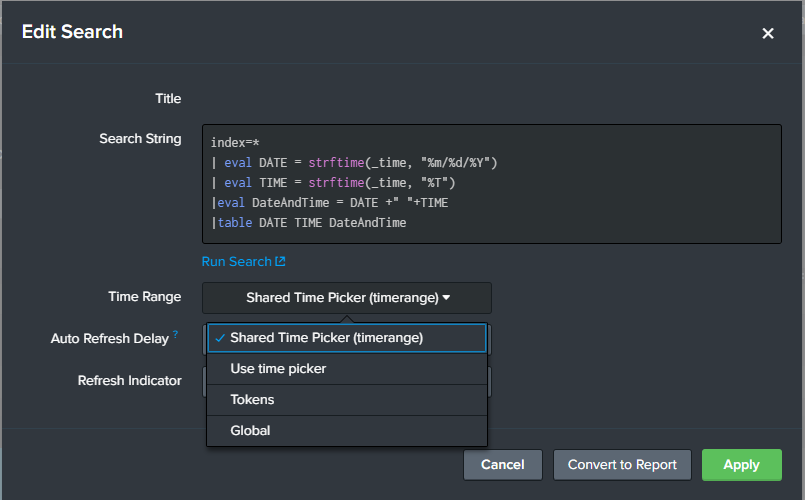805x500 pixels.
Task: Click the Auto Refresh Delay help icon
Action: [176, 335]
